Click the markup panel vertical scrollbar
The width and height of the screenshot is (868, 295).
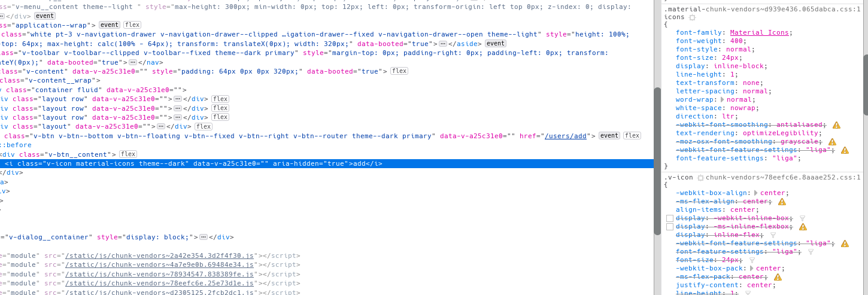(x=657, y=162)
